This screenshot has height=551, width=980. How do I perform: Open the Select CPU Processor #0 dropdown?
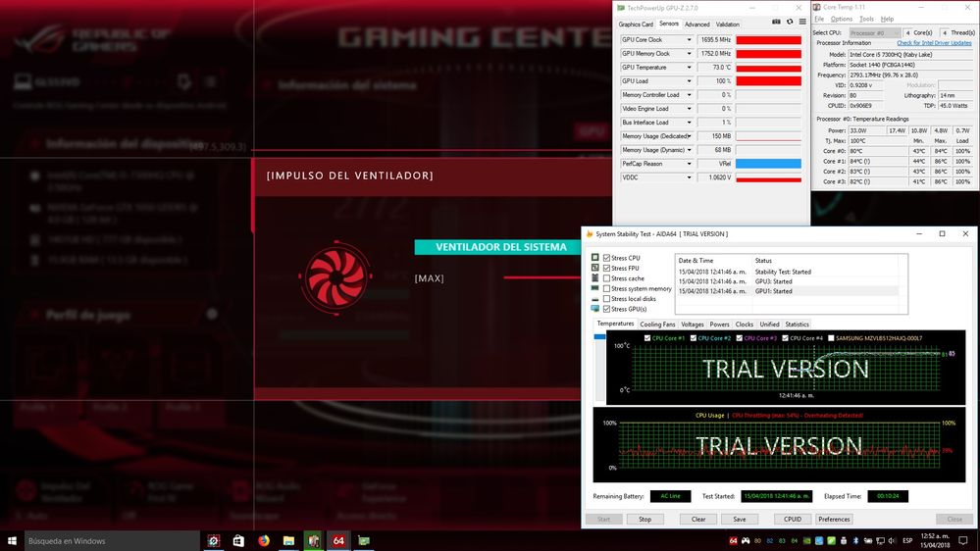click(x=874, y=32)
